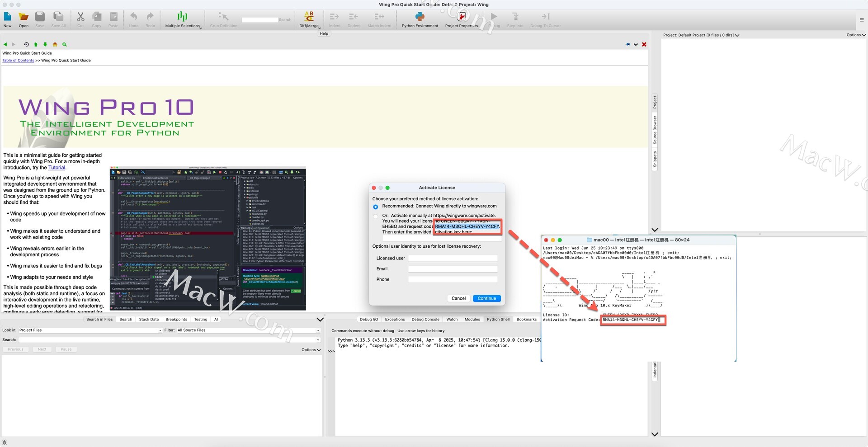Click the Open folder icon in toolbar
868x447 pixels.
(24, 17)
